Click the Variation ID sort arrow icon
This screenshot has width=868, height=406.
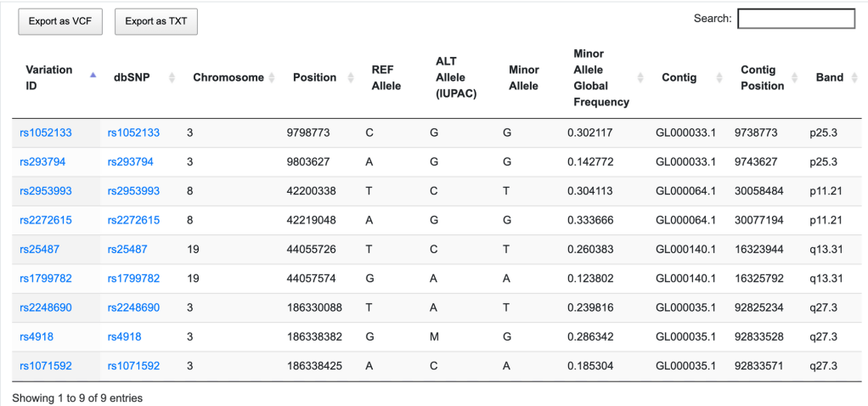pyautogui.click(x=93, y=76)
